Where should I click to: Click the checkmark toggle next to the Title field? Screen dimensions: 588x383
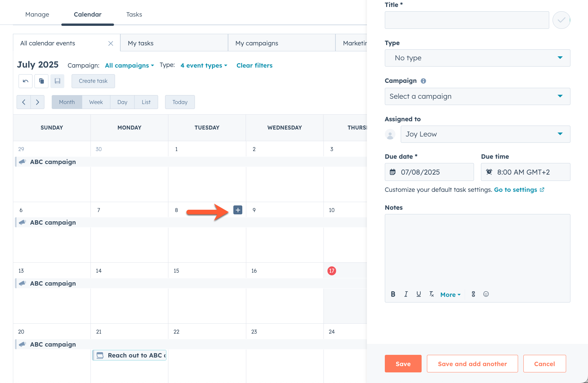561,20
